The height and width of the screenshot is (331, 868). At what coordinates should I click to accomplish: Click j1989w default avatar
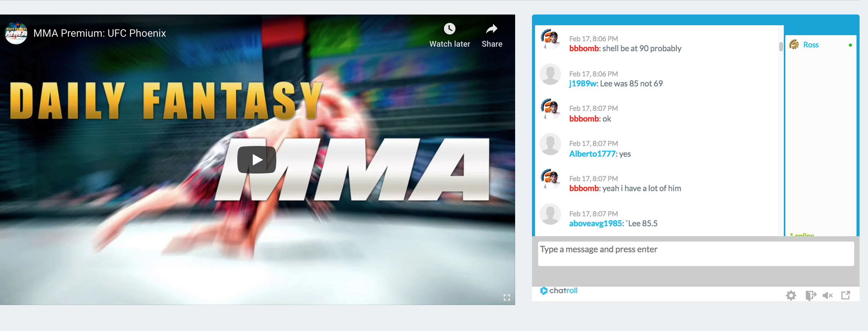[550, 74]
